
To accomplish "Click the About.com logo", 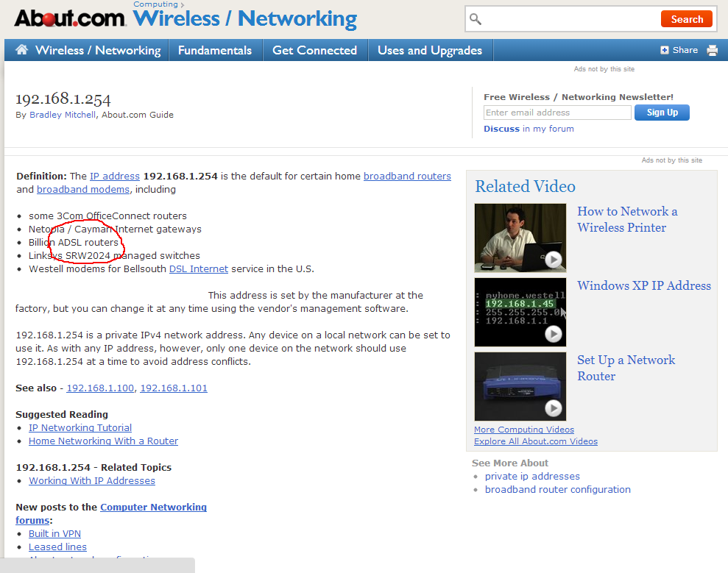I will [x=70, y=18].
